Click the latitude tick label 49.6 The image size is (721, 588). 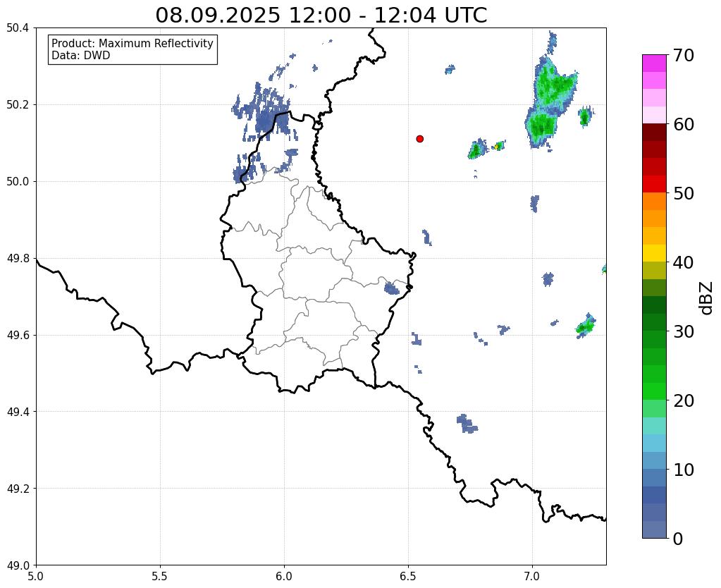(18, 335)
